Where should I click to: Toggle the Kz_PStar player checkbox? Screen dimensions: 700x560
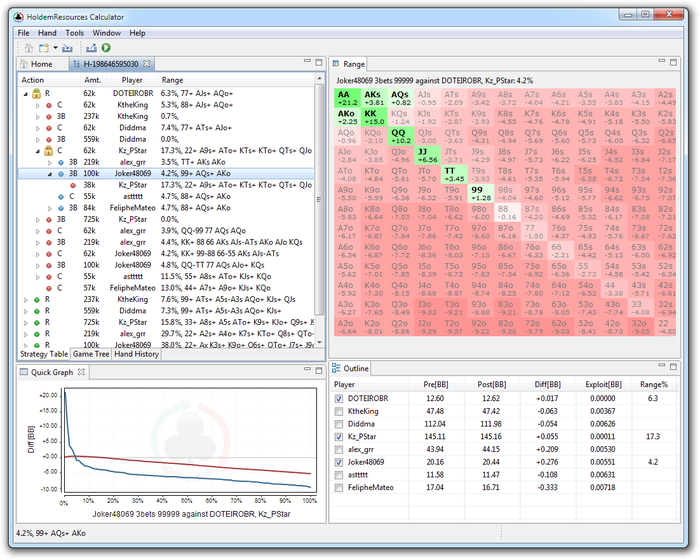tap(339, 437)
